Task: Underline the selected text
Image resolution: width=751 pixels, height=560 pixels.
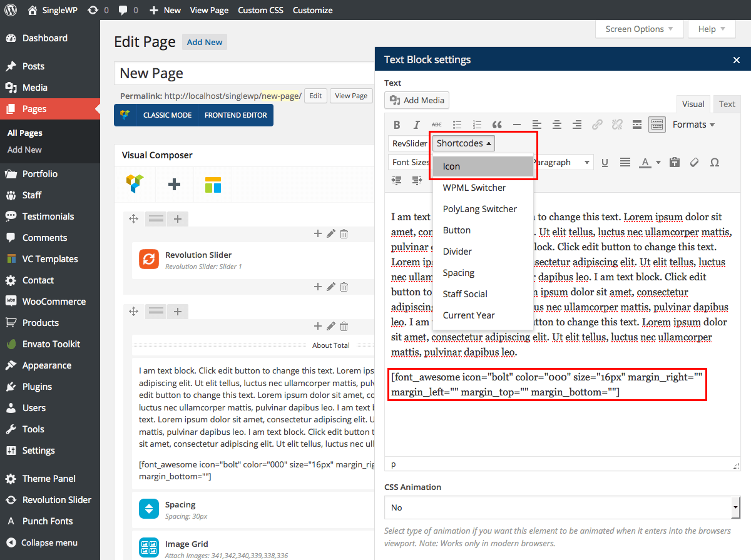Action: [x=605, y=162]
